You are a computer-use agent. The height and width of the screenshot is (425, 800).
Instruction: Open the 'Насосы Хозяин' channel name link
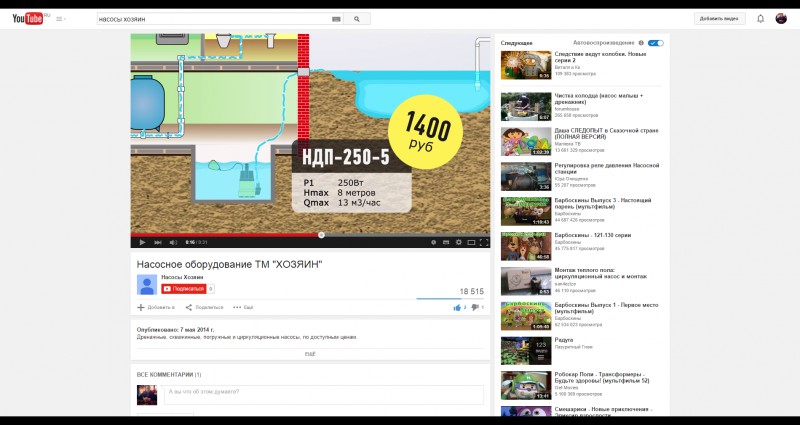pyautogui.click(x=182, y=277)
